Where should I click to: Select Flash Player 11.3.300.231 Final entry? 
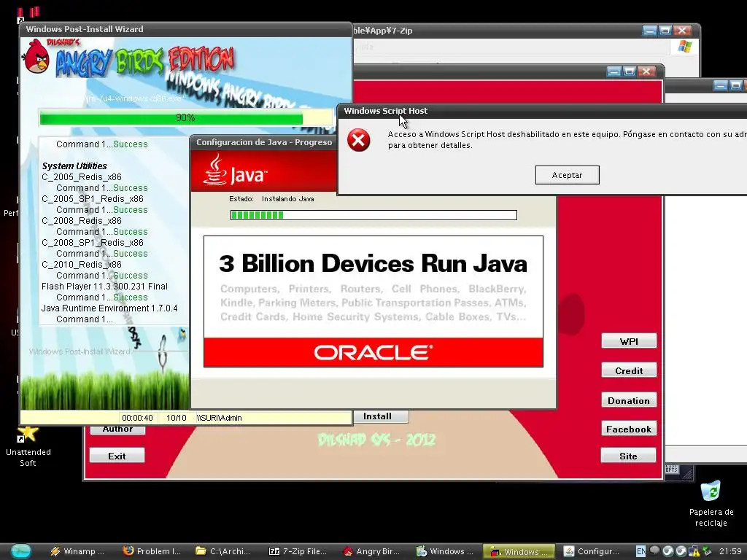pos(104,286)
